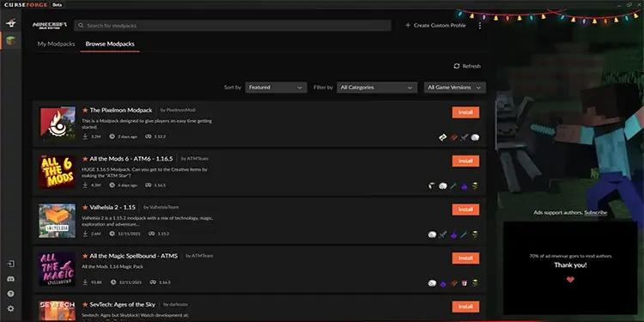Image resolution: width=644 pixels, height=322 pixels.
Task: Click Create Custom Profile
Action: tap(435, 26)
